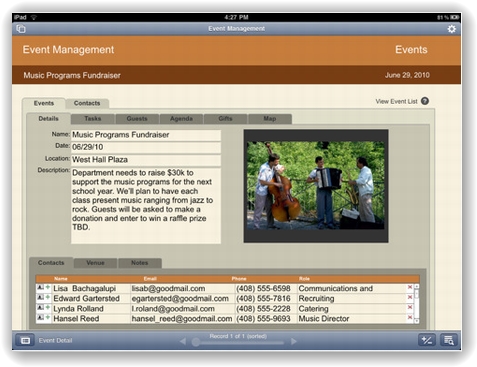Open the Map tab

pos(270,119)
